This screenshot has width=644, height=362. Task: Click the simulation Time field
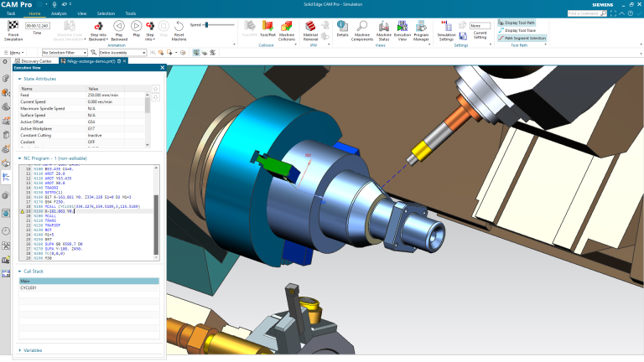[x=38, y=25]
